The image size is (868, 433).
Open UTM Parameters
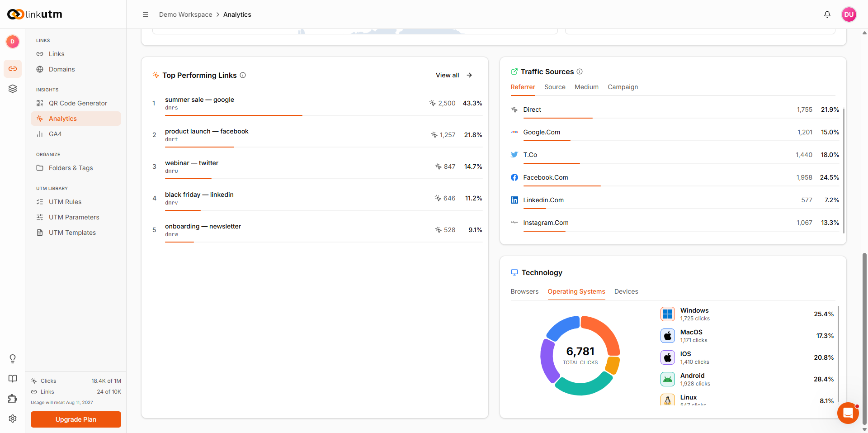click(76, 217)
